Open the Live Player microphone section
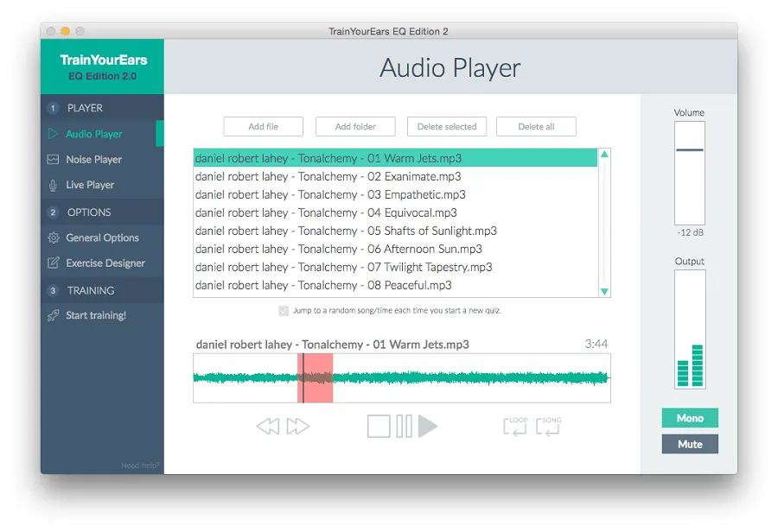This screenshot has height=532, width=778. click(x=92, y=185)
